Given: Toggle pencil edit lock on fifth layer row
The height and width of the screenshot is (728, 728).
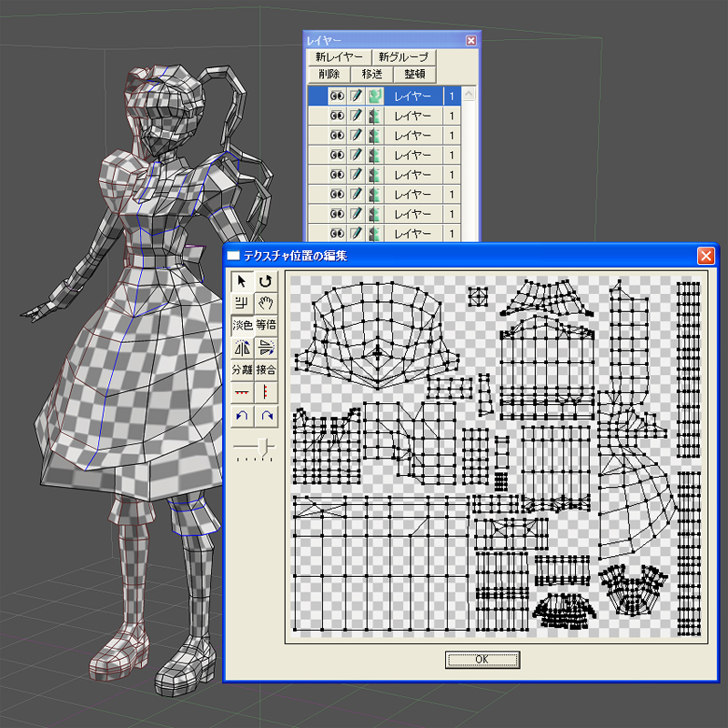Looking at the screenshot, I should tap(356, 175).
